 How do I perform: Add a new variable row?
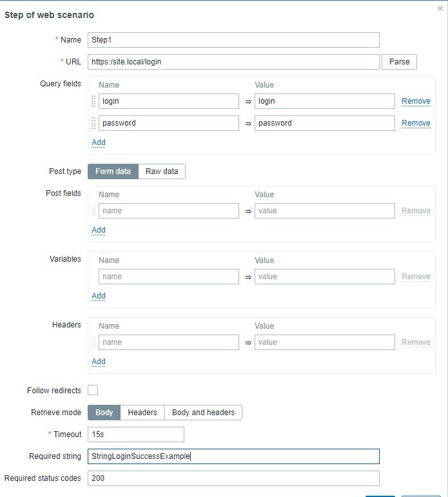(99, 296)
